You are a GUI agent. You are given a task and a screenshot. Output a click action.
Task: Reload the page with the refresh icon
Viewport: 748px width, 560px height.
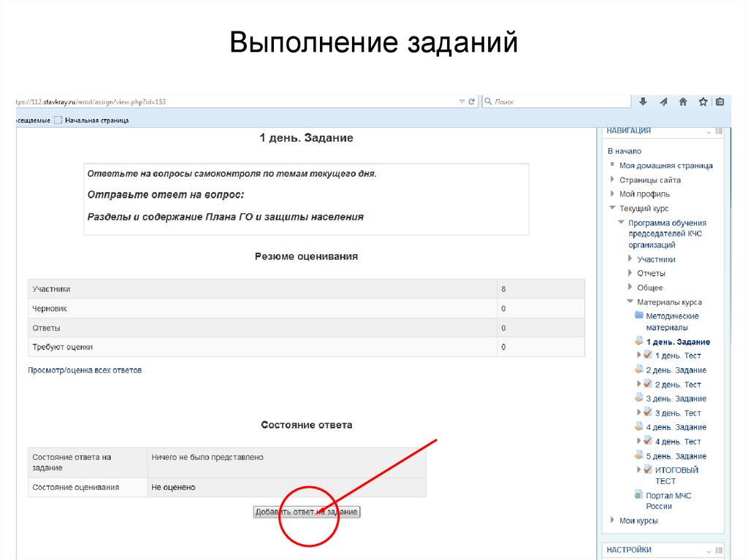(x=470, y=101)
